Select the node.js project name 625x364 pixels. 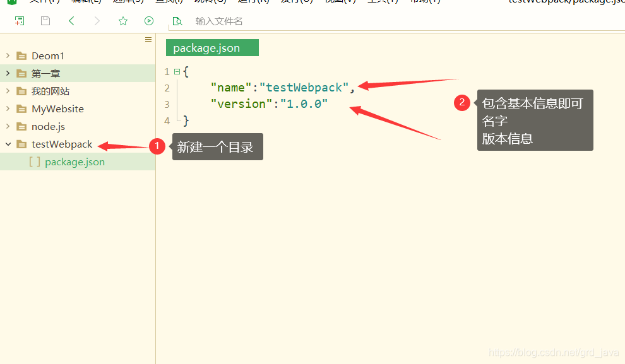48,127
